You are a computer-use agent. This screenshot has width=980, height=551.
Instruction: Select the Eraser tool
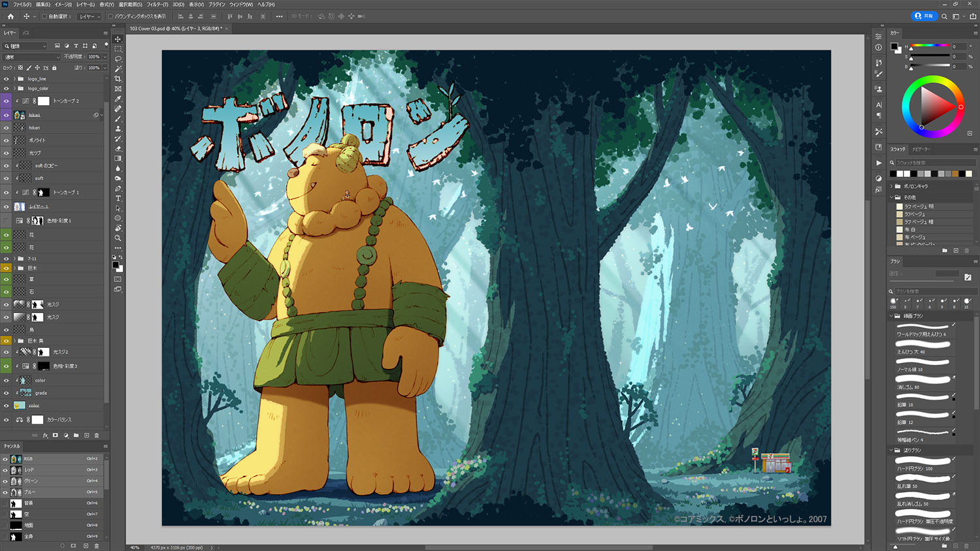pos(118,149)
